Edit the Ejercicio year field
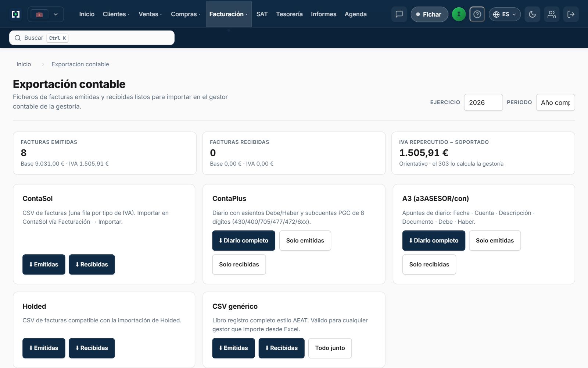588x368 pixels. point(483,102)
